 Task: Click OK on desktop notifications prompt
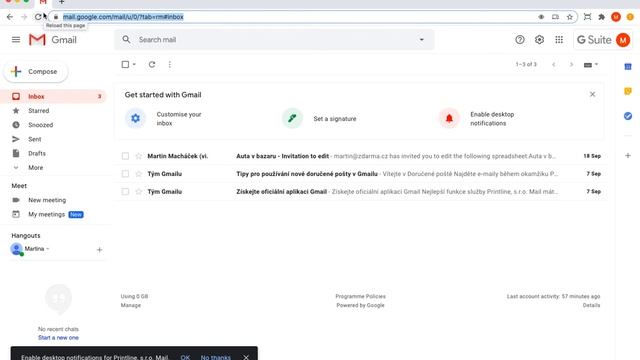click(185, 357)
